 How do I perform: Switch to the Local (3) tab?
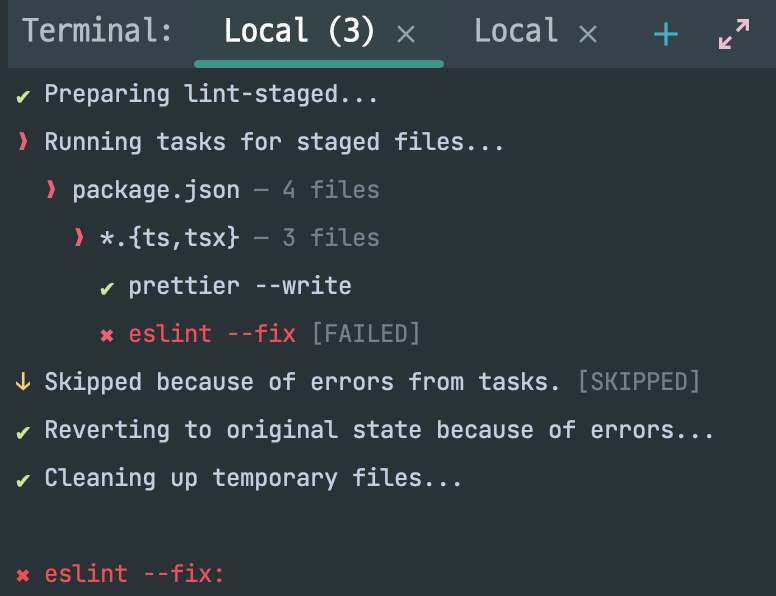click(299, 31)
